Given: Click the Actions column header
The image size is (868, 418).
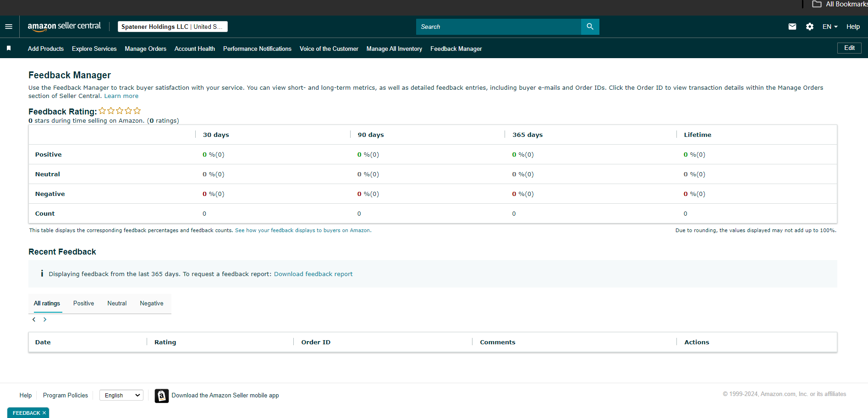Looking at the screenshot, I should [697, 342].
